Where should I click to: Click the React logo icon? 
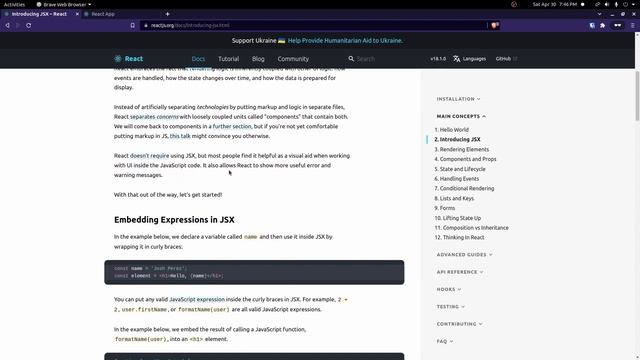[118, 59]
